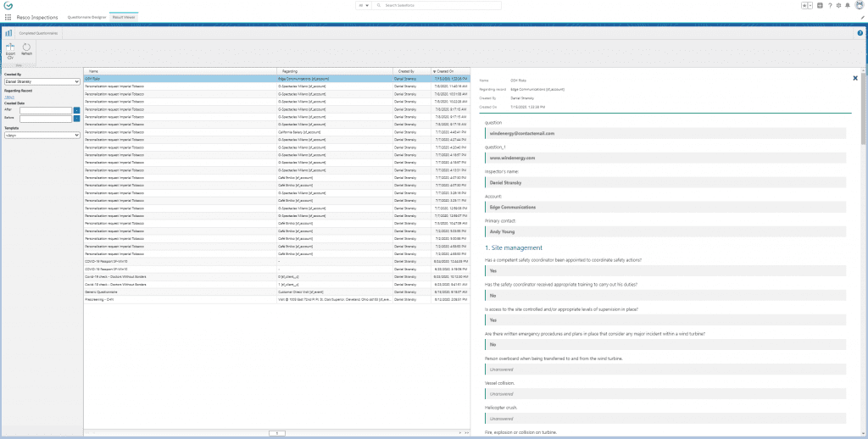Select Completed Questionnaires tab
Image resolution: width=868 pixels, height=439 pixels.
click(x=39, y=33)
